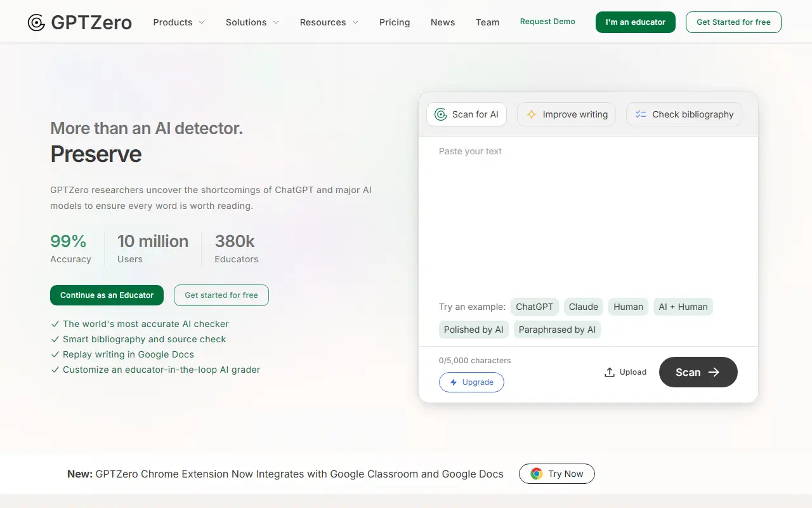Click the Upload file icon
812x508 pixels.
(609, 371)
